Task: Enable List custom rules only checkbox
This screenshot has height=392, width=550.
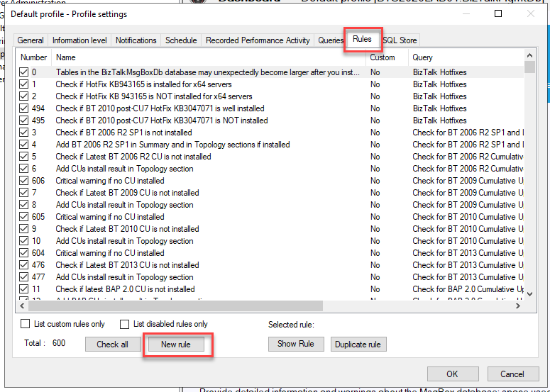Action: (x=26, y=325)
